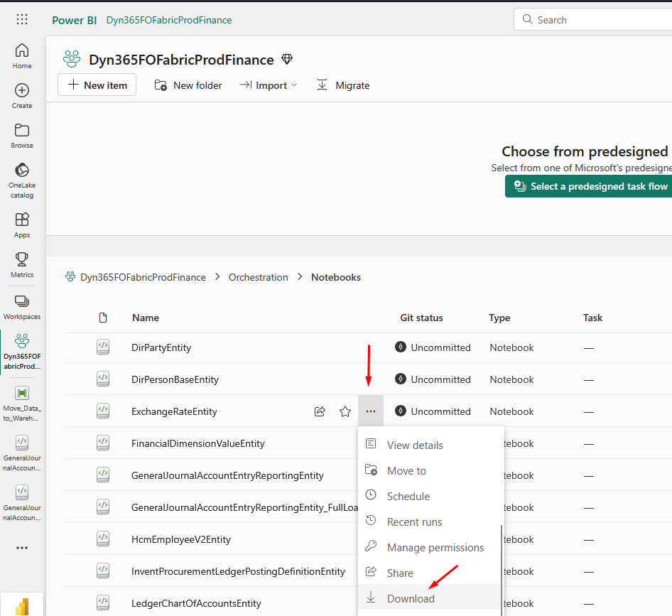Click the New item button
672x616 pixels.
[97, 85]
